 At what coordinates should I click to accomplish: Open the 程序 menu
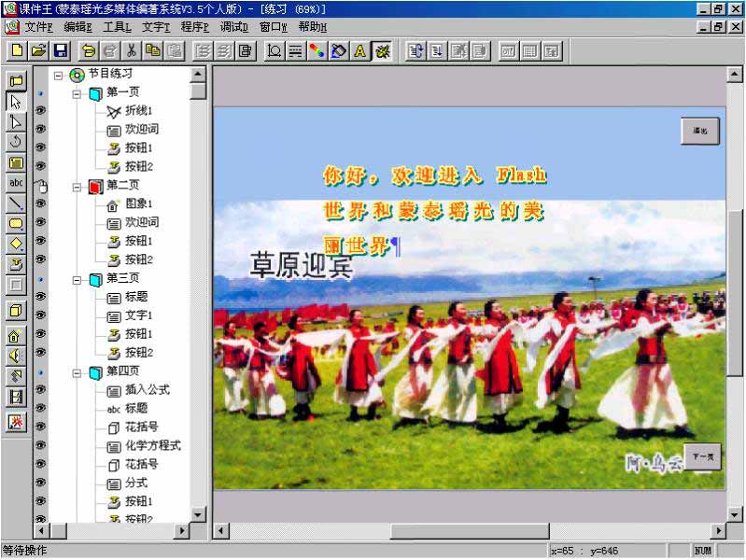pyautogui.click(x=195, y=27)
